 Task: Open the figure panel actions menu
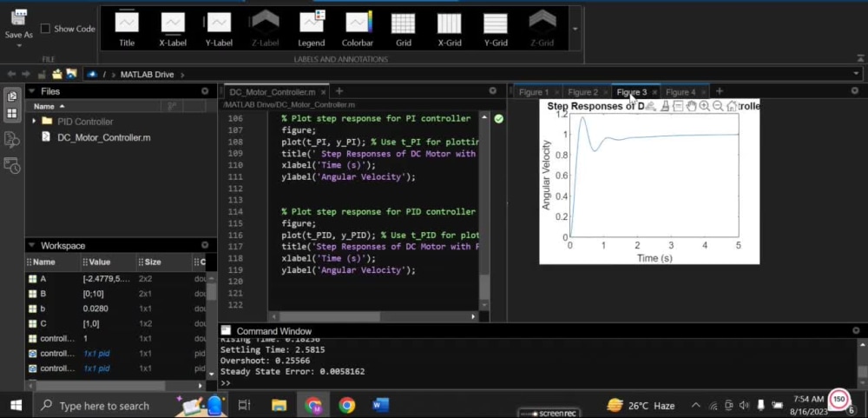[x=855, y=91]
